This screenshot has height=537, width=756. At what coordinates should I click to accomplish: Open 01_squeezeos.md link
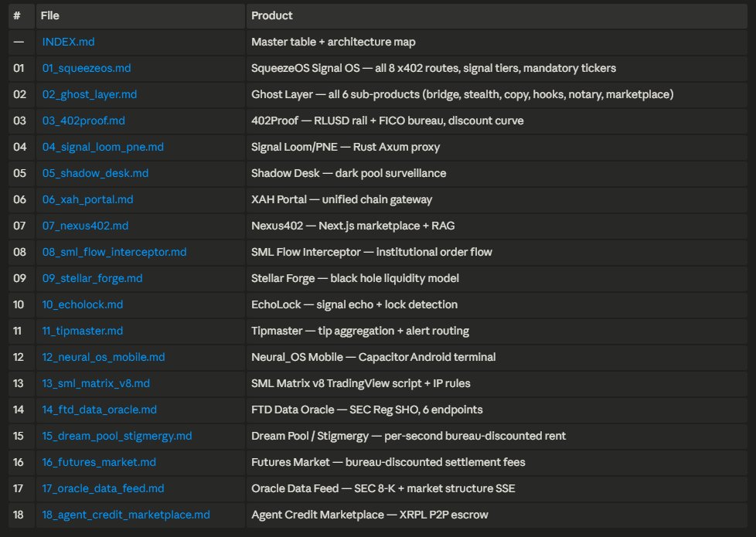pyautogui.click(x=87, y=68)
